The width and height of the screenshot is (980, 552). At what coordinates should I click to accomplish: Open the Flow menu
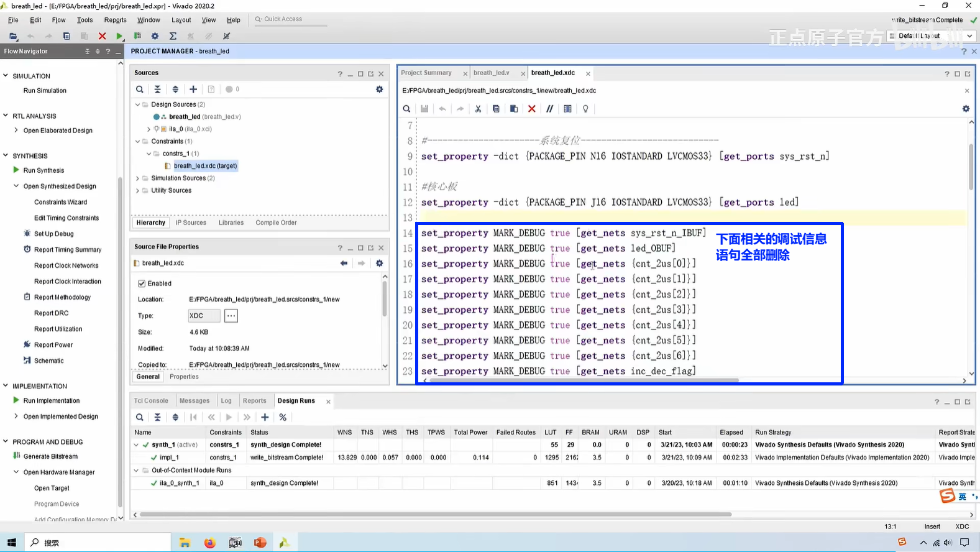point(58,20)
